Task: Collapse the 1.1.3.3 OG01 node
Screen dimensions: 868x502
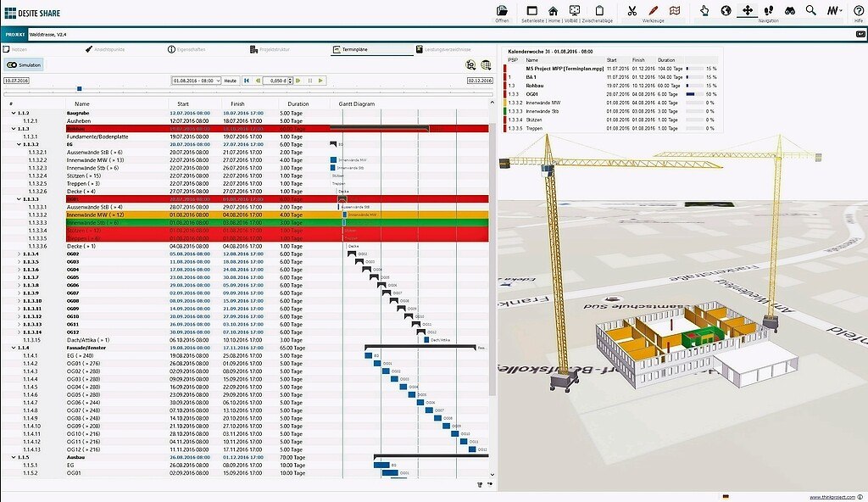Action: coord(19,199)
